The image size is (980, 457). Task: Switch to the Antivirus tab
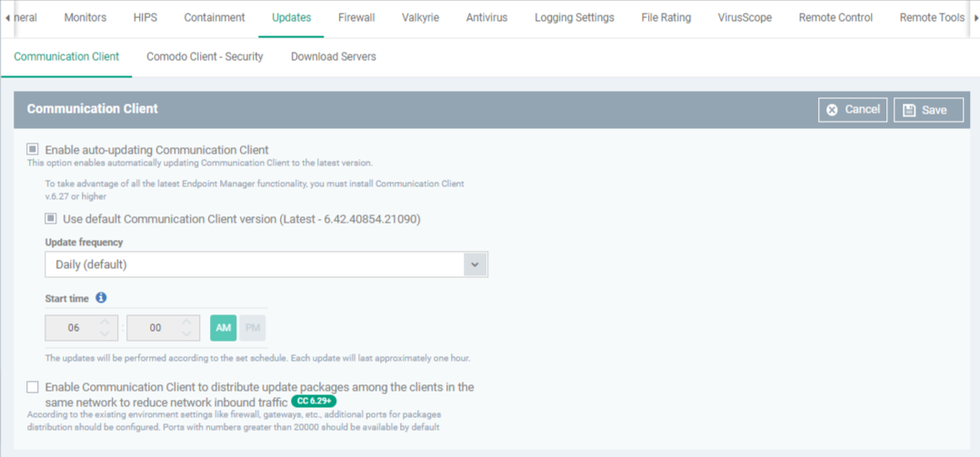[x=487, y=18]
